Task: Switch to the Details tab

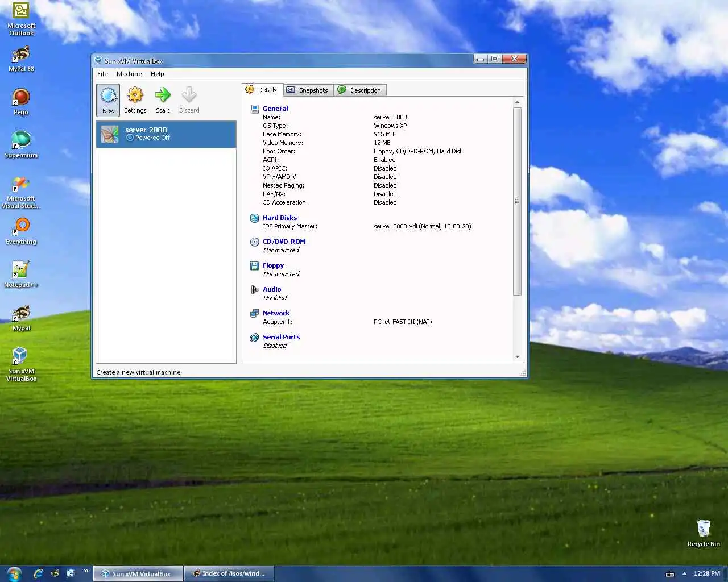Action: (262, 90)
